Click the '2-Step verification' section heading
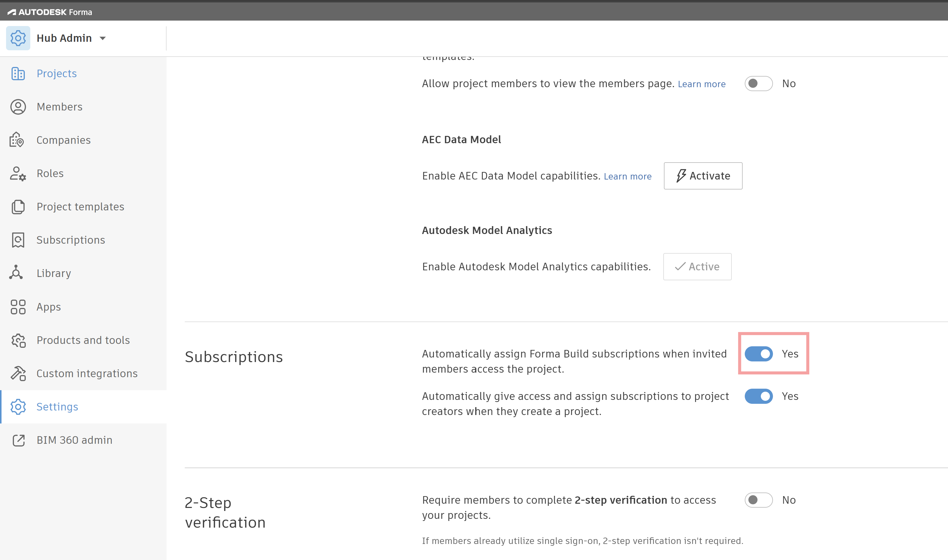This screenshot has height=560, width=948. click(225, 512)
